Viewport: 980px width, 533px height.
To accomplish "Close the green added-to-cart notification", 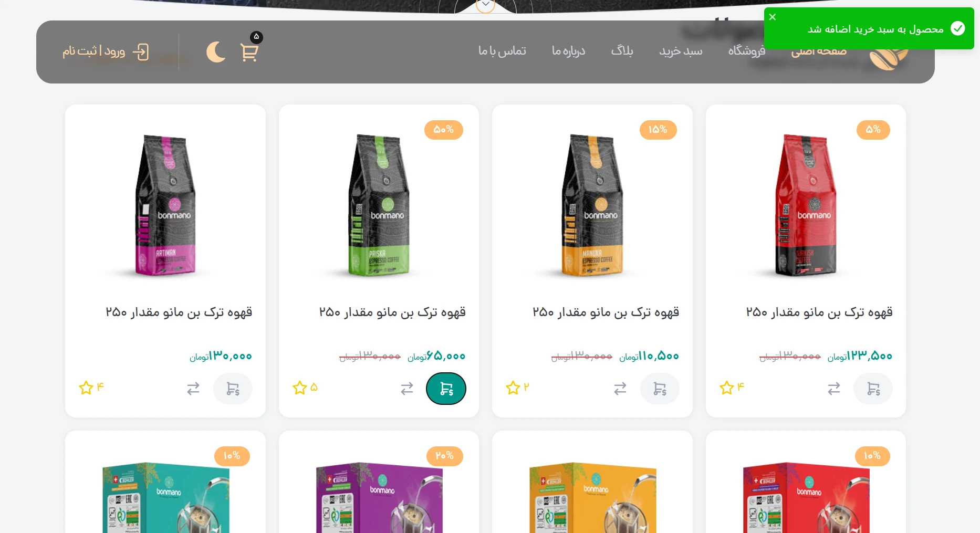I will (773, 17).
